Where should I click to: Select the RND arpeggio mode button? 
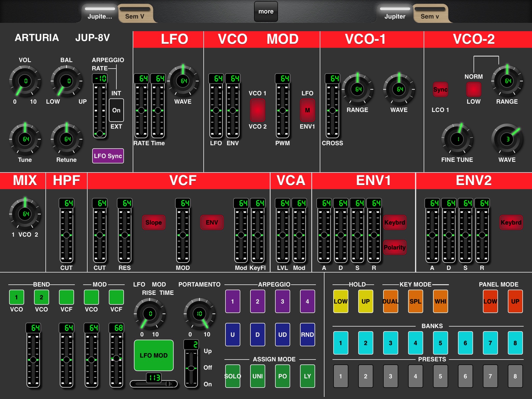pyautogui.click(x=307, y=335)
